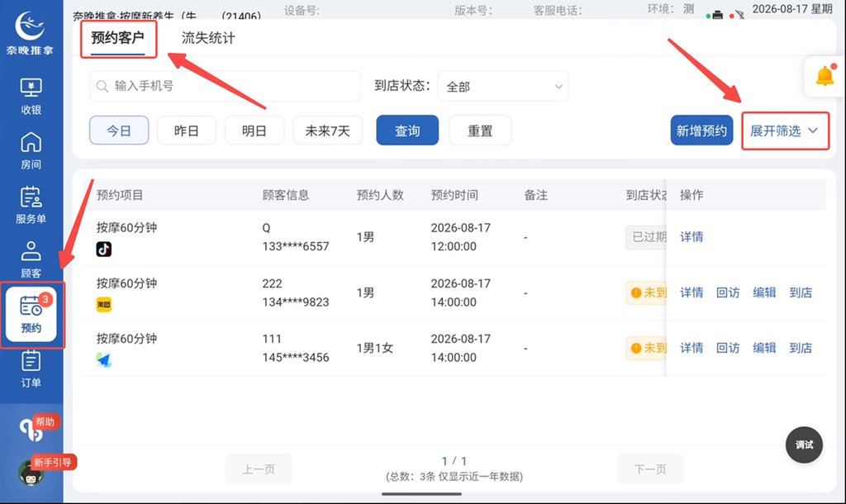Click phone number 134****9823
Image resolution: width=846 pixels, height=504 pixels.
coord(296,302)
